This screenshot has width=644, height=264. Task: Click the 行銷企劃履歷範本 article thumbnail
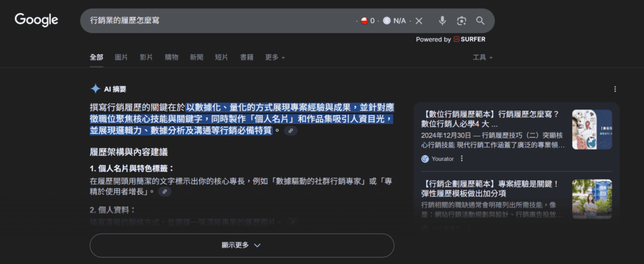(x=592, y=199)
